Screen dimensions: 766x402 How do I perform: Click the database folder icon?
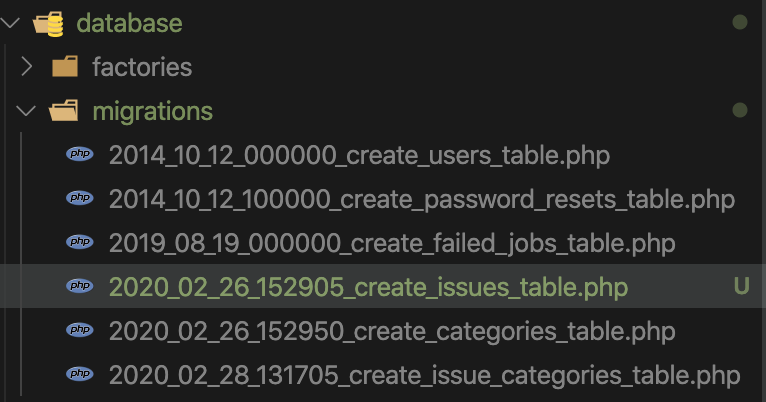point(48,23)
